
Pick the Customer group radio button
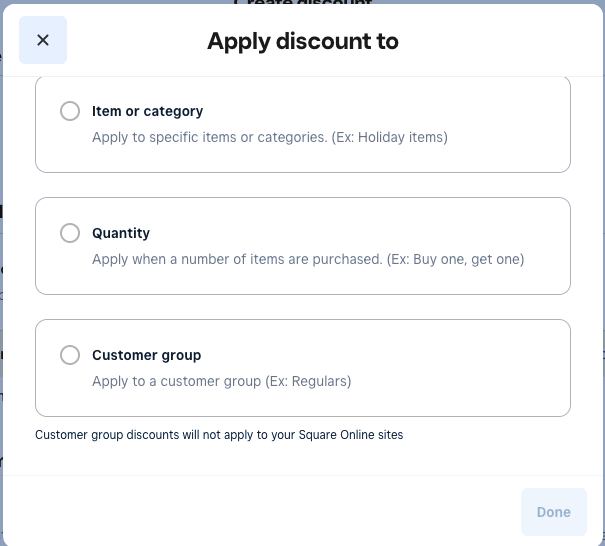tap(70, 355)
